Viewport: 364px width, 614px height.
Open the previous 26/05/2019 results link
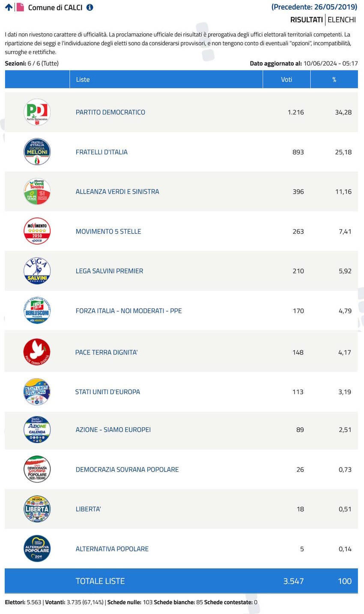point(314,7)
